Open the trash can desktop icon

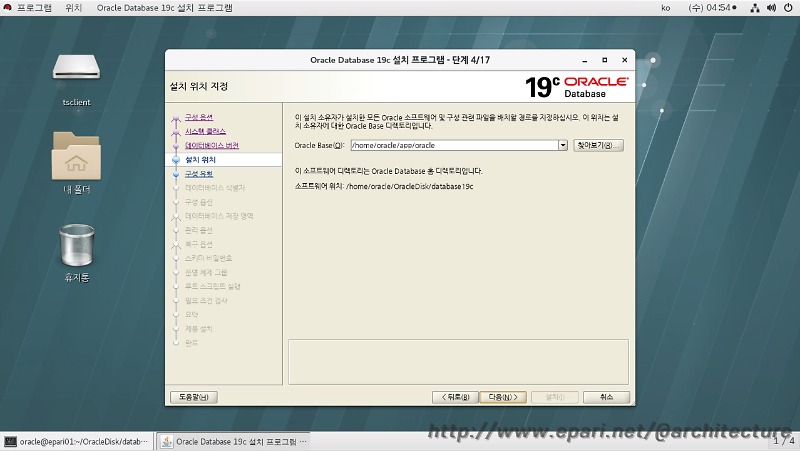pos(77,245)
